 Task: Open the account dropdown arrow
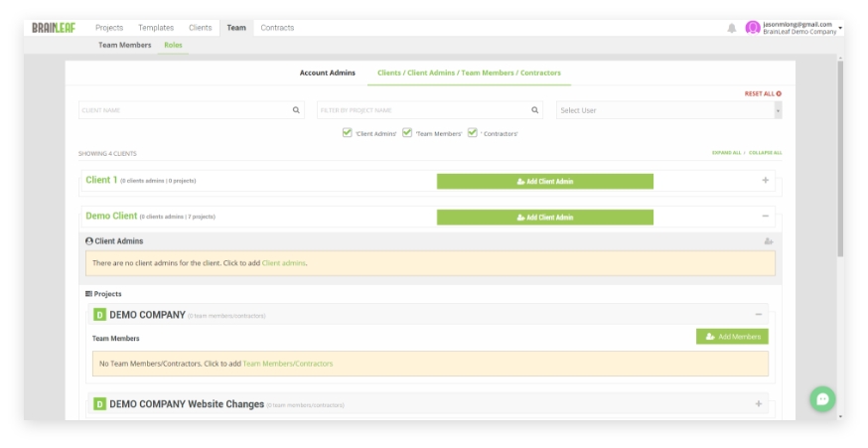[x=840, y=28]
